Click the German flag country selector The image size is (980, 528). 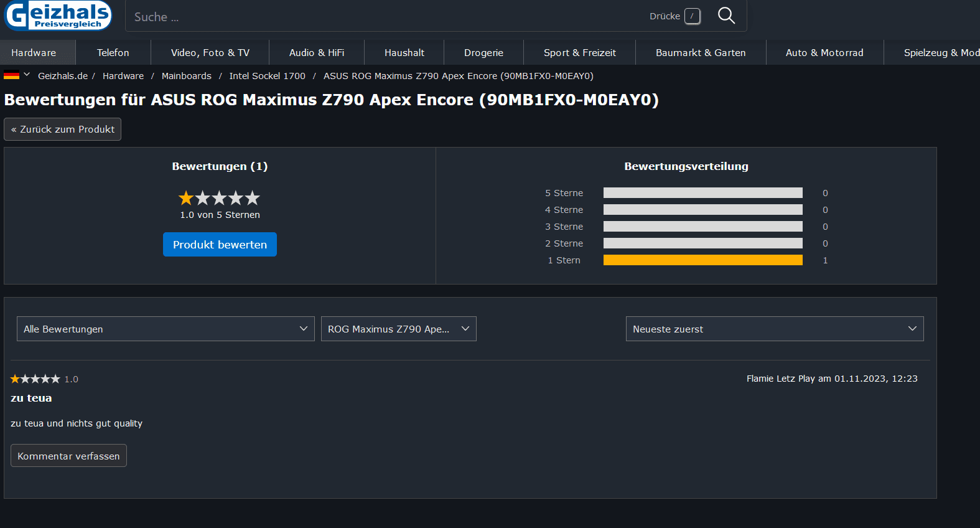[x=11, y=75]
